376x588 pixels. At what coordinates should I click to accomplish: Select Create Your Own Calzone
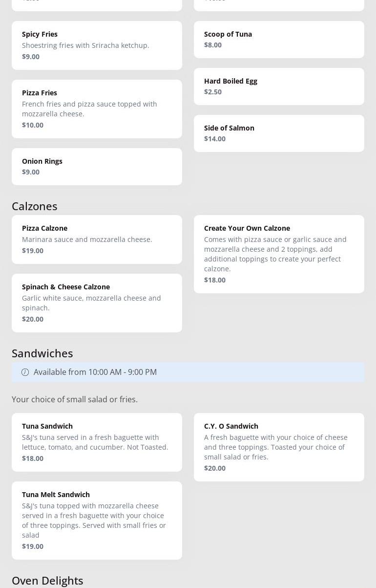279,254
